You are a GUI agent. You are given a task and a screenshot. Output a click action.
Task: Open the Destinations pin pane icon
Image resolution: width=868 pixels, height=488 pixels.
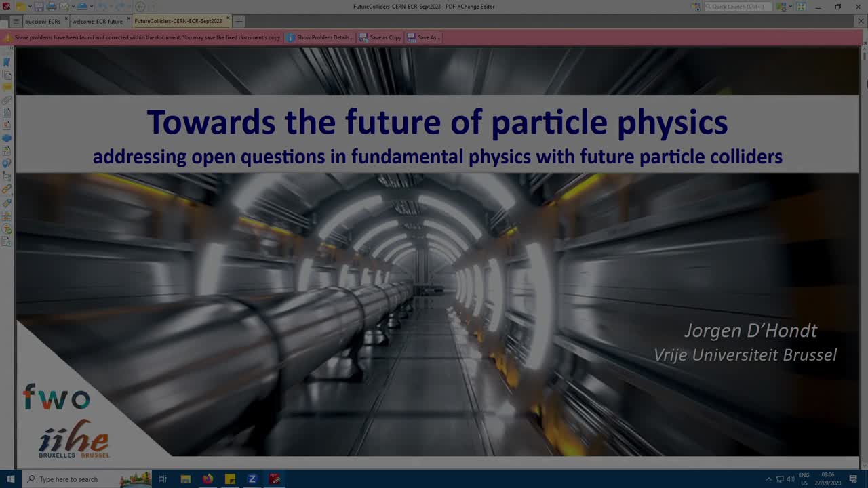[x=7, y=163]
